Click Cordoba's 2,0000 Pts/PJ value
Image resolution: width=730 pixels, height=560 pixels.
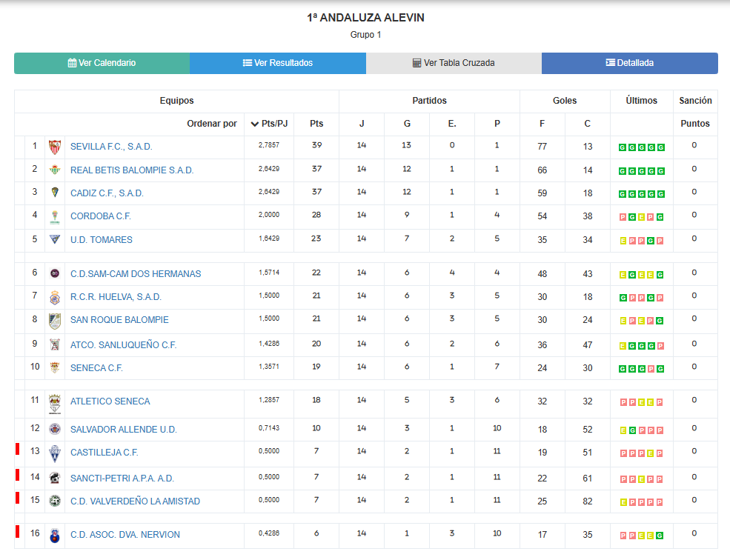coord(269,215)
